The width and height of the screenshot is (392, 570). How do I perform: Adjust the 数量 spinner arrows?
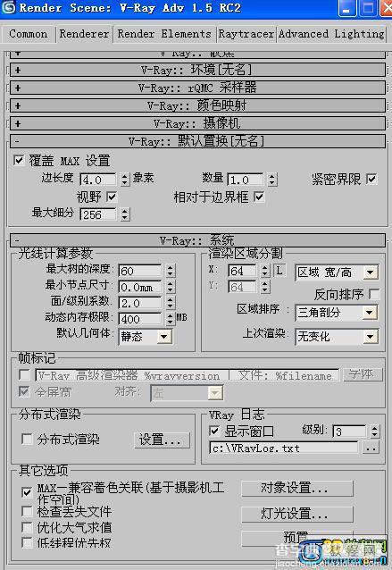271,180
